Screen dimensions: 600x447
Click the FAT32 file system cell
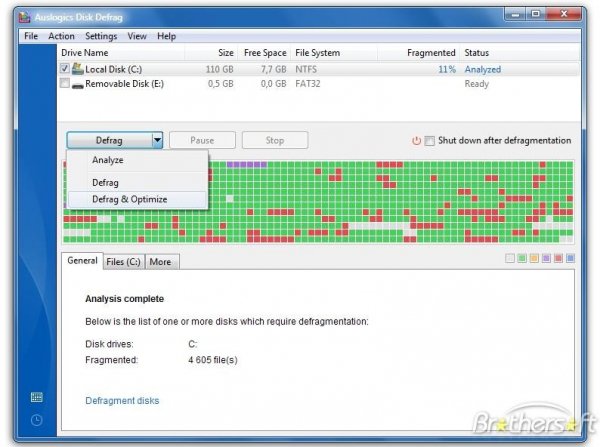click(x=308, y=84)
